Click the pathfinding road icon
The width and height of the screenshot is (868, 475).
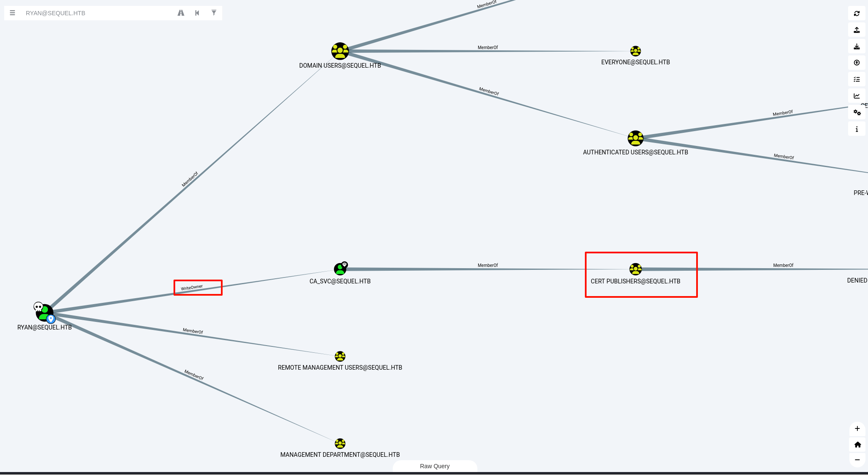(x=181, y=13)
